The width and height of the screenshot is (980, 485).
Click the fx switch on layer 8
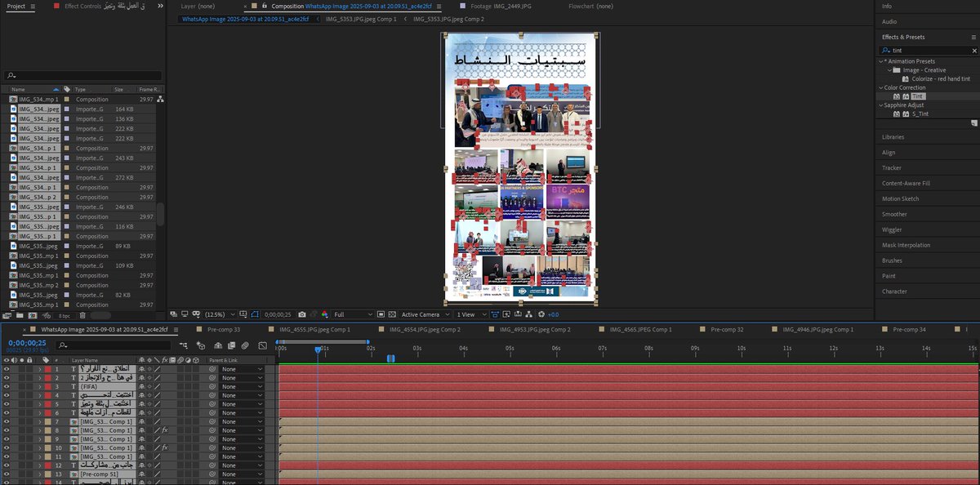click(164, 430)
